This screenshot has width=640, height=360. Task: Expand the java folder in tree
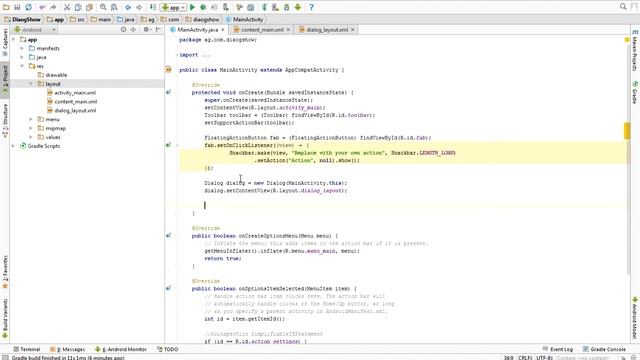point(22,57)
